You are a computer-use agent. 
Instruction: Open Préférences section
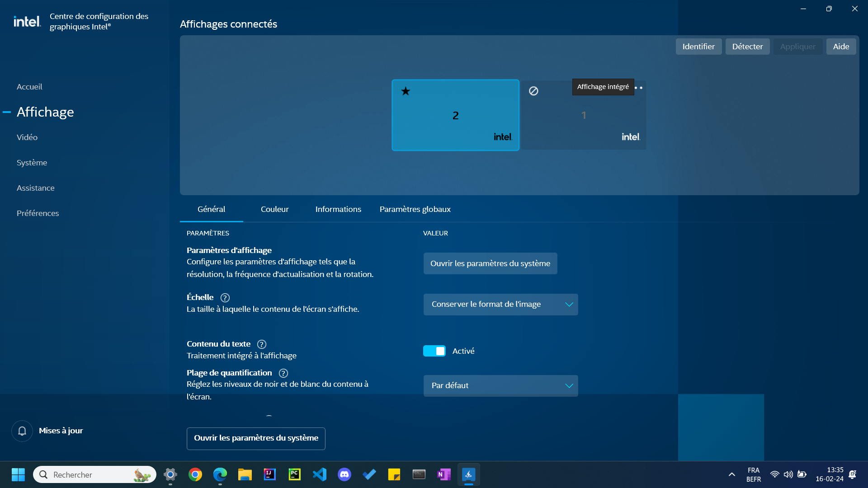point(38,213)
